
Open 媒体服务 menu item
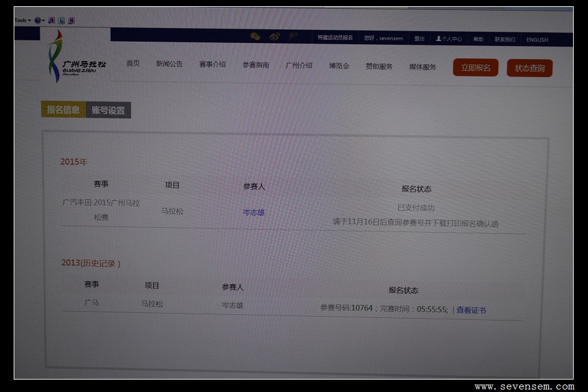pyautogui.click(x=422, y=67)
